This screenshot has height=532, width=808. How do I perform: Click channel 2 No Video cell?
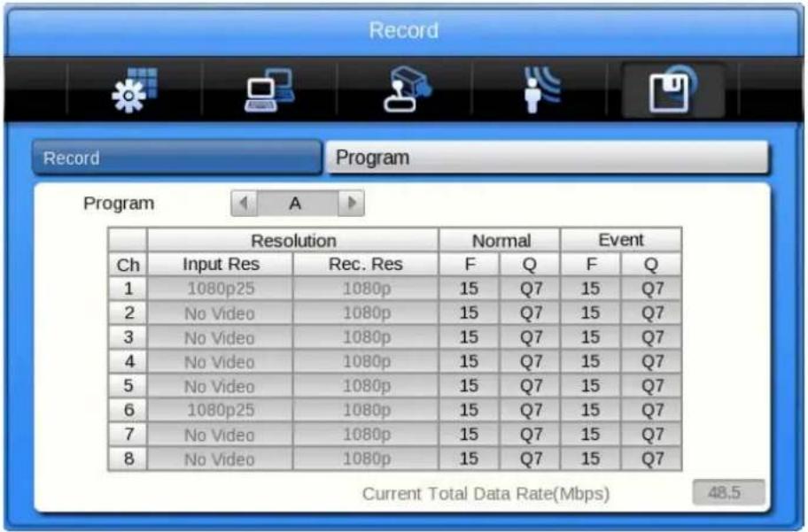click(x=220, y=312)
